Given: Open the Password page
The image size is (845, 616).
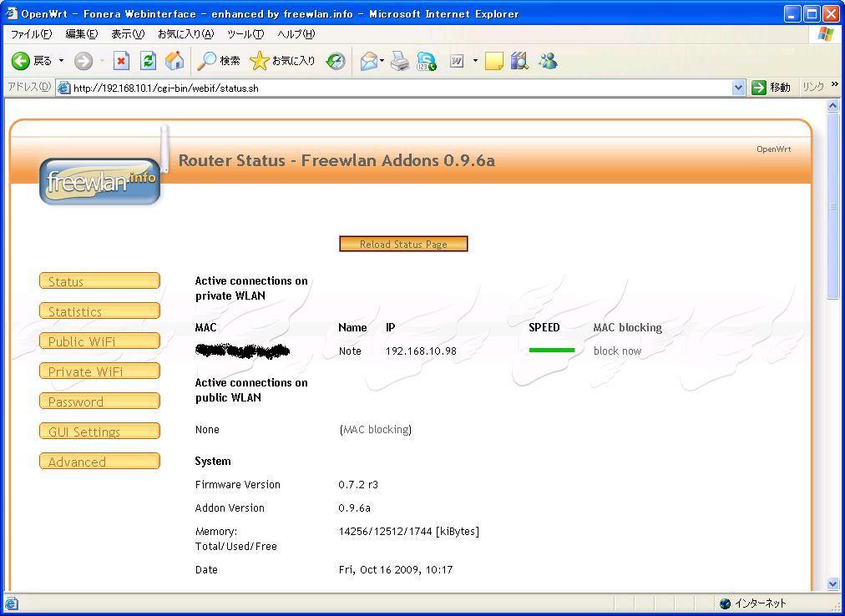Looking at the screenshot, I should click(x=99, y=401).
